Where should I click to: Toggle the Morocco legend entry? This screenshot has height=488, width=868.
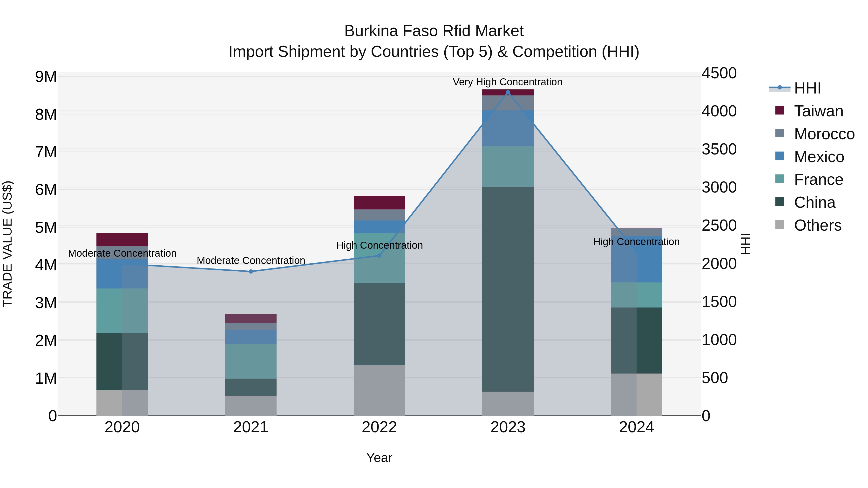[x=814, y=134]
